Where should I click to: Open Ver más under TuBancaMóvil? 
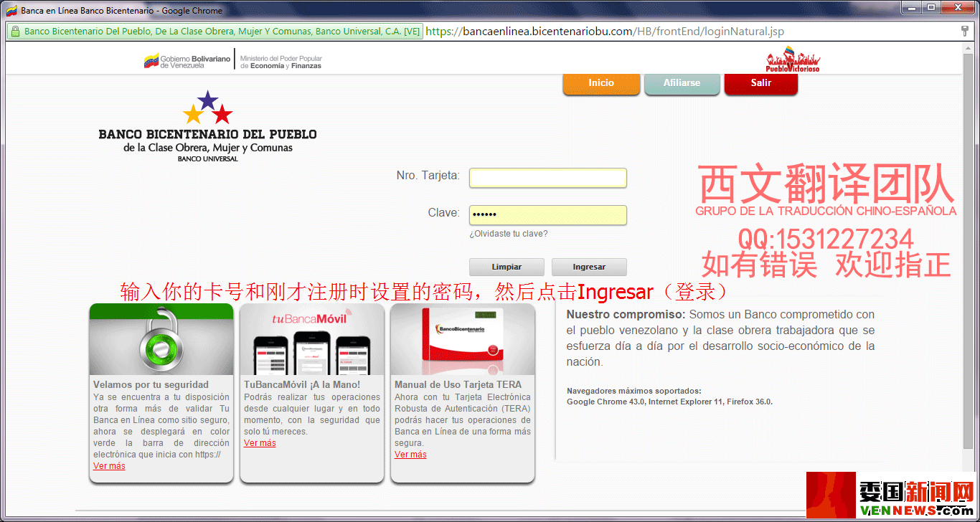(260, 443)
